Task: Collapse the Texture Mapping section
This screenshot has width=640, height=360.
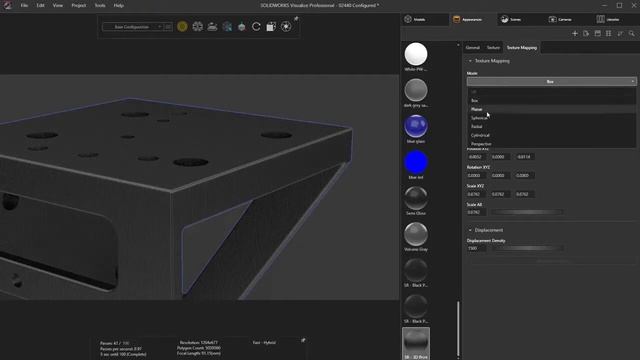Action: (470, 61)
